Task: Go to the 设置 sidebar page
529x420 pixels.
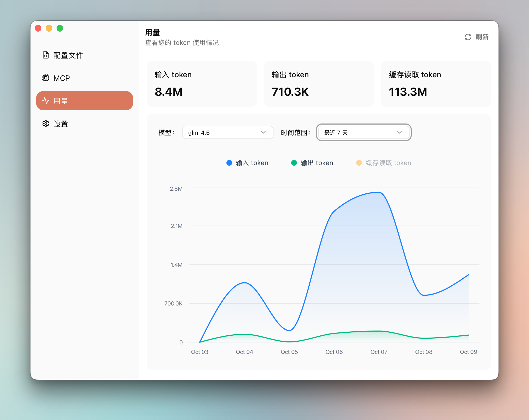Action: click(61, 124)
